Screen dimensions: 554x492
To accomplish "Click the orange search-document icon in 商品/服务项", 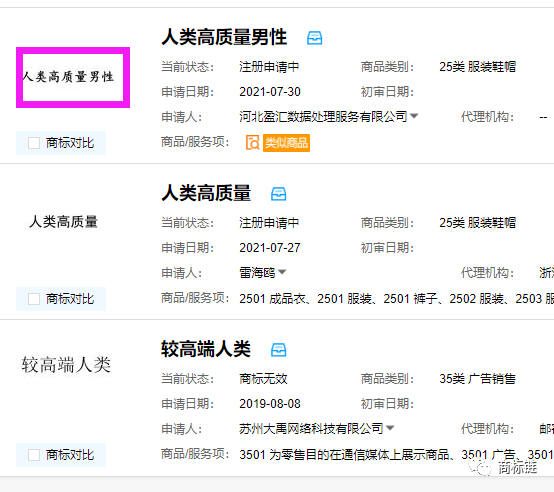I will coord(253,143).
